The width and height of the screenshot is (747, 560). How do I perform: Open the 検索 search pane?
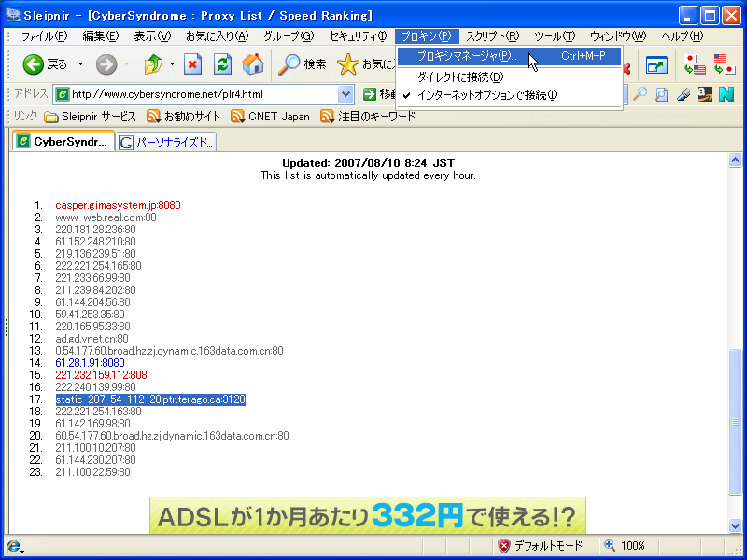(302, 64)
